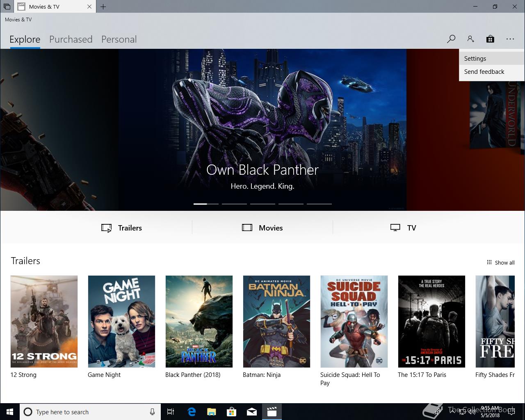Choose Send feedback menu entry
Image resolution: width=525 pixels, height=420 pixels.
click(x=492, y=72)
